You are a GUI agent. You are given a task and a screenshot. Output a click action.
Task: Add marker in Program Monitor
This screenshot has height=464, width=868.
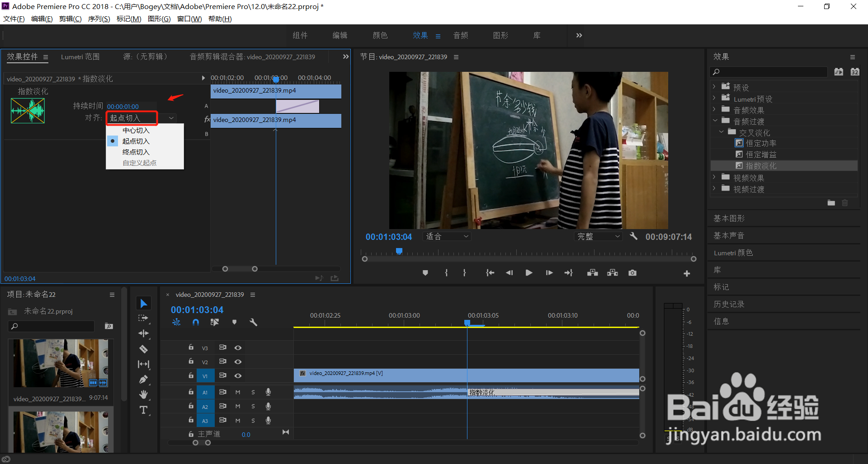point(425,273)
